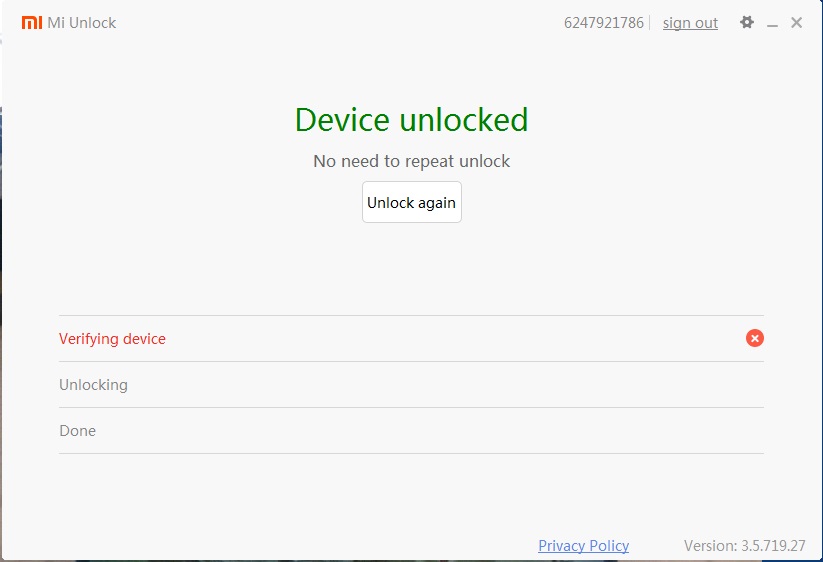Click the account ID 6247921786
Image resolution: width=823 pixels, height=562 pixels.
coord(603,23)
